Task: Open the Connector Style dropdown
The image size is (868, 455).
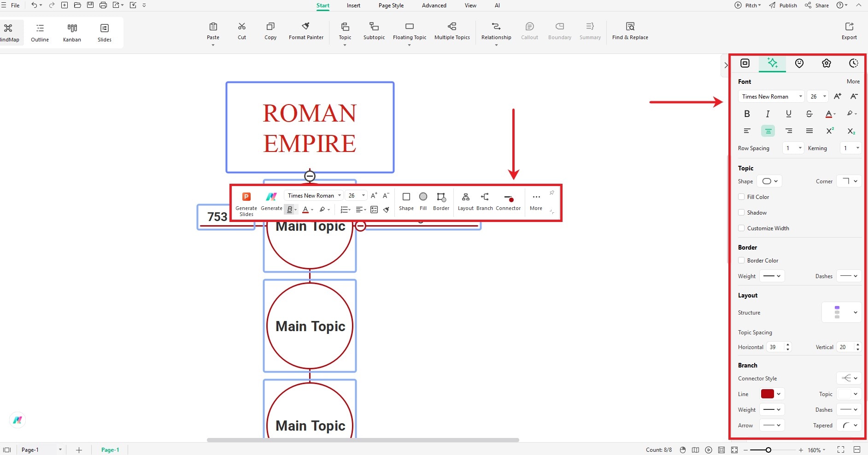Action: coord(849,378)
